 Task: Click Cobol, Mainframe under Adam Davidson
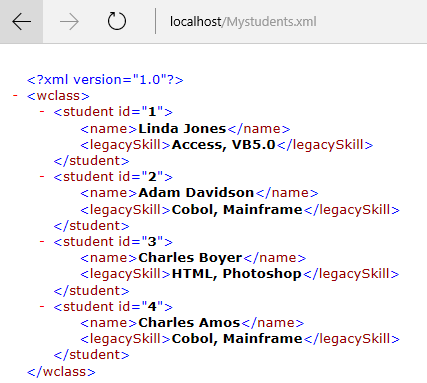tap(237, 210)
